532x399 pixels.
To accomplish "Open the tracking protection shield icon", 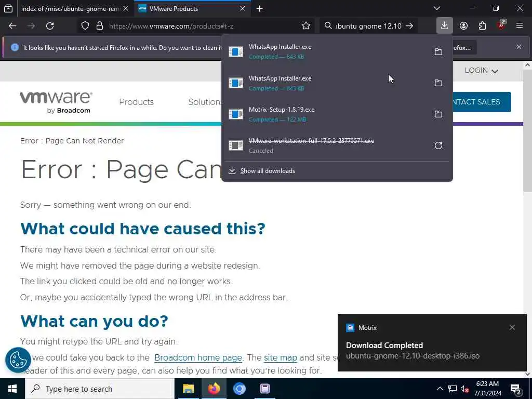I will (x=85, y=26).
